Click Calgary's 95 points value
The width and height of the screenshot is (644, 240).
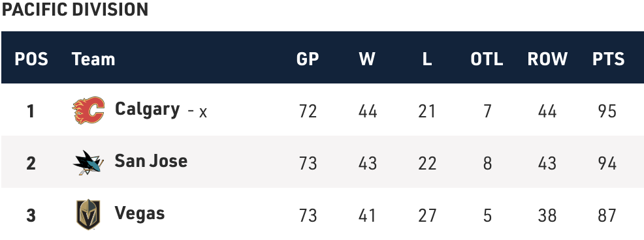[607, 111]
